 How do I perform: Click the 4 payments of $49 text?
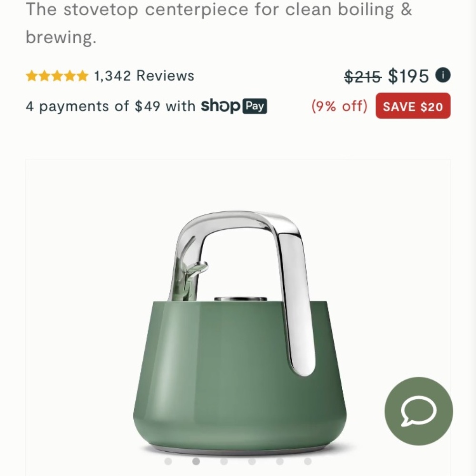102,106
